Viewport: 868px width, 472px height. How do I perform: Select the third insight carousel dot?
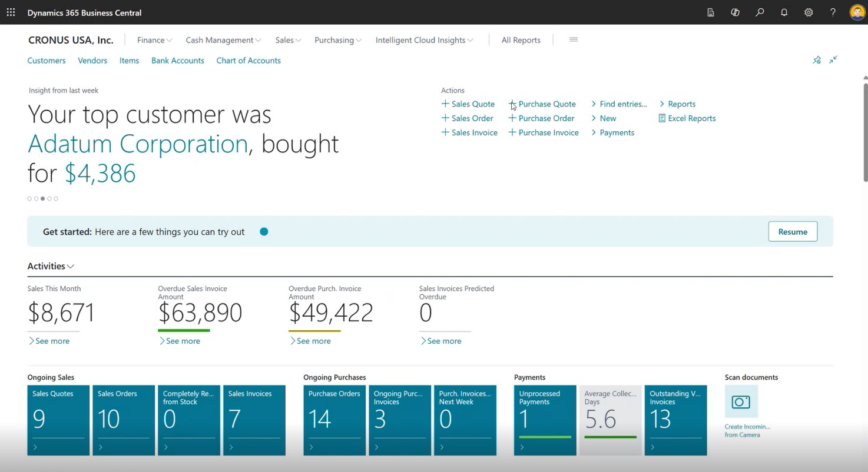point(42,199)
